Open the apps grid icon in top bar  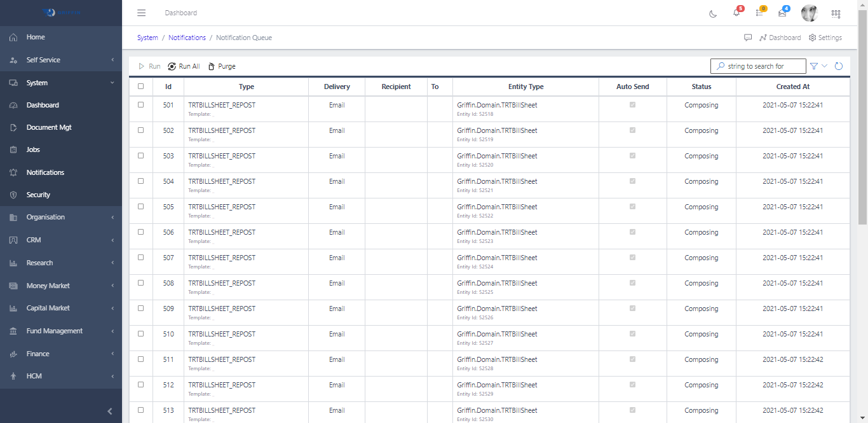[836, 13]
